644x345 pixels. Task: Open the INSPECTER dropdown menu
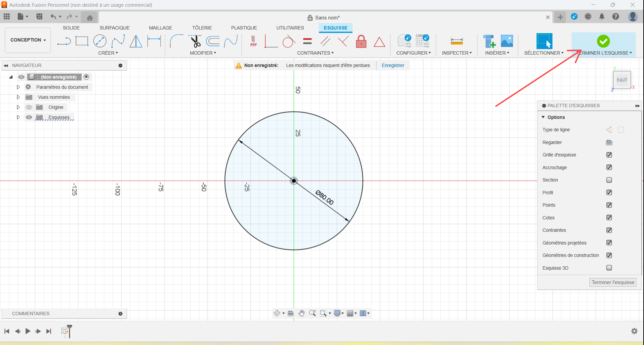[457, 53]
